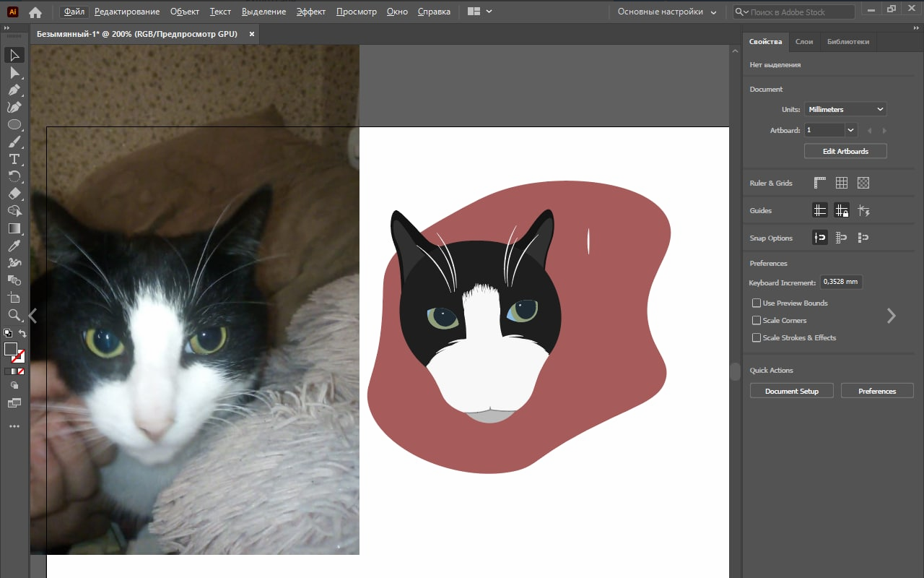
Task: Activate the Type tool
Action: (14, 159)
